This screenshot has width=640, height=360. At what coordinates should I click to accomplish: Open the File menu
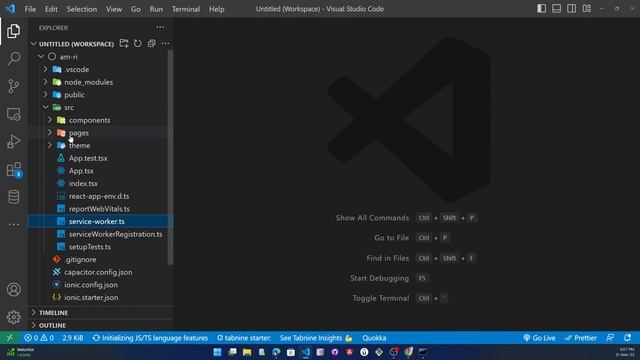click(x=30, y=9)
